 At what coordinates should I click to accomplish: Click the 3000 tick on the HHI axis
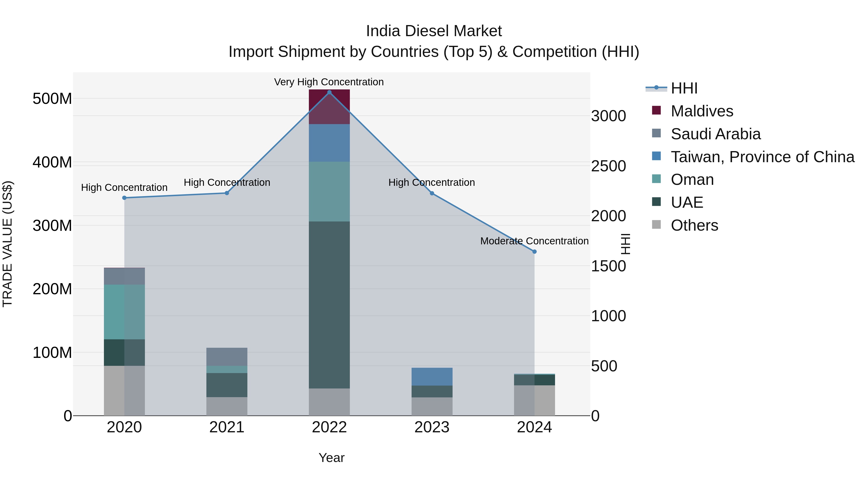tap(609, 116)
